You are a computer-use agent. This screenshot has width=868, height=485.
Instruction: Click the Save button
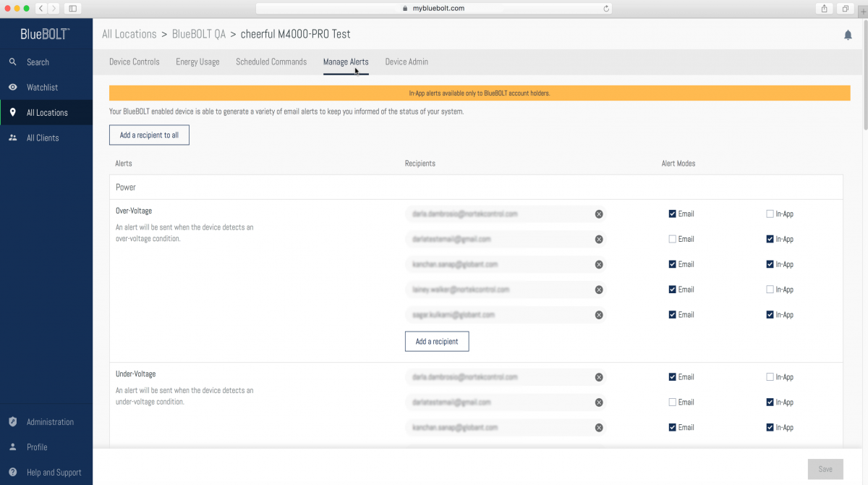click(x=825, y=468)
